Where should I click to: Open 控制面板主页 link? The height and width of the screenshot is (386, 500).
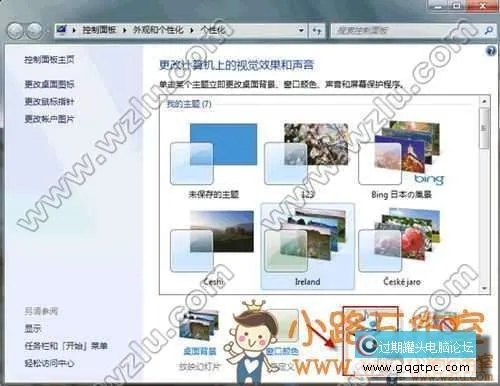click(x=49, y=60)
